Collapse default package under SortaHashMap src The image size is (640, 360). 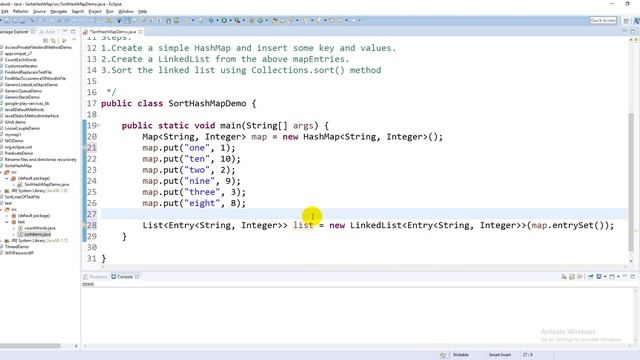7,178
